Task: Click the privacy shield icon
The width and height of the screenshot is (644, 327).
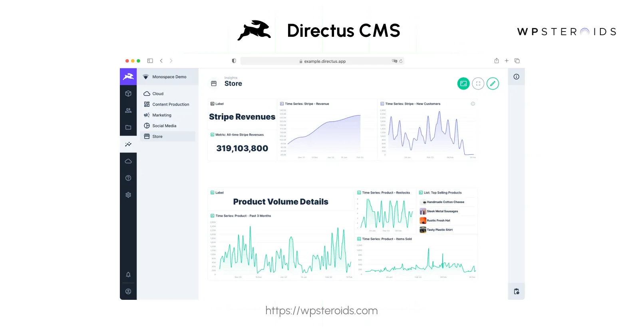Action: 234,61
